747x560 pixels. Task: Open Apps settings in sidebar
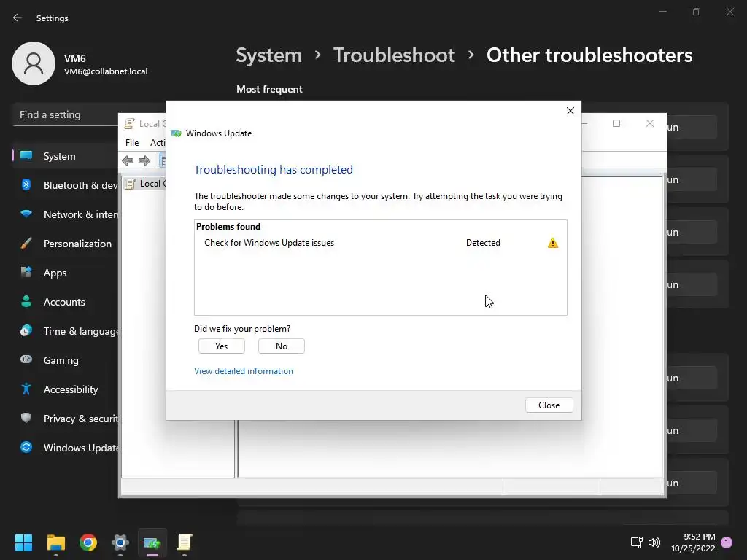pyautogui.click(x=65, y=273)
